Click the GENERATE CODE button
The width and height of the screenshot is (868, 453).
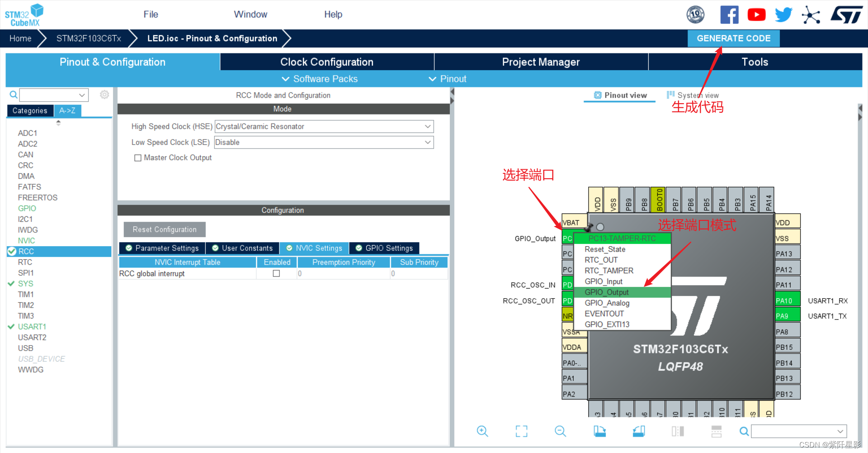tap(733, 38)
